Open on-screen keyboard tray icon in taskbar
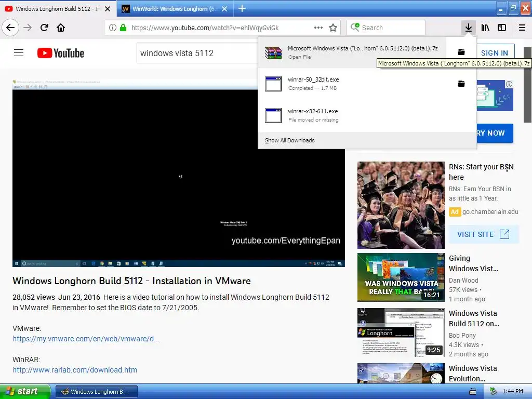The height and width of the screenshot is (399, 532). pos(472,392)
